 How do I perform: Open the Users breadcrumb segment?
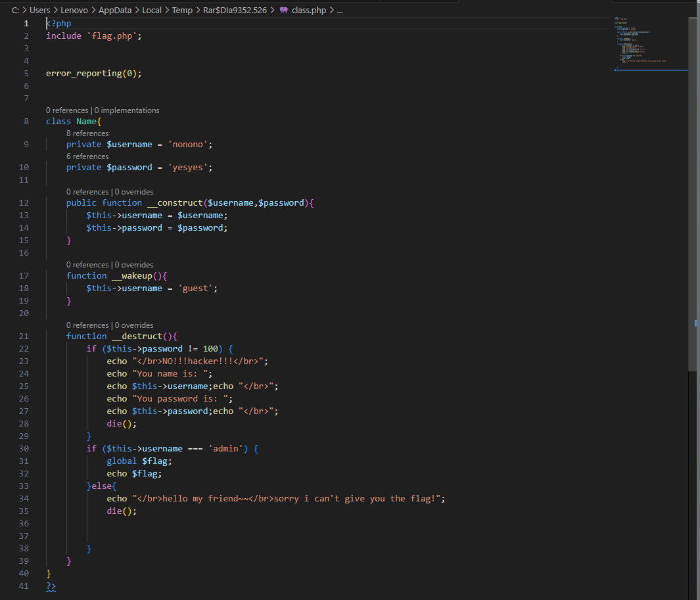[x=39, y=10]
